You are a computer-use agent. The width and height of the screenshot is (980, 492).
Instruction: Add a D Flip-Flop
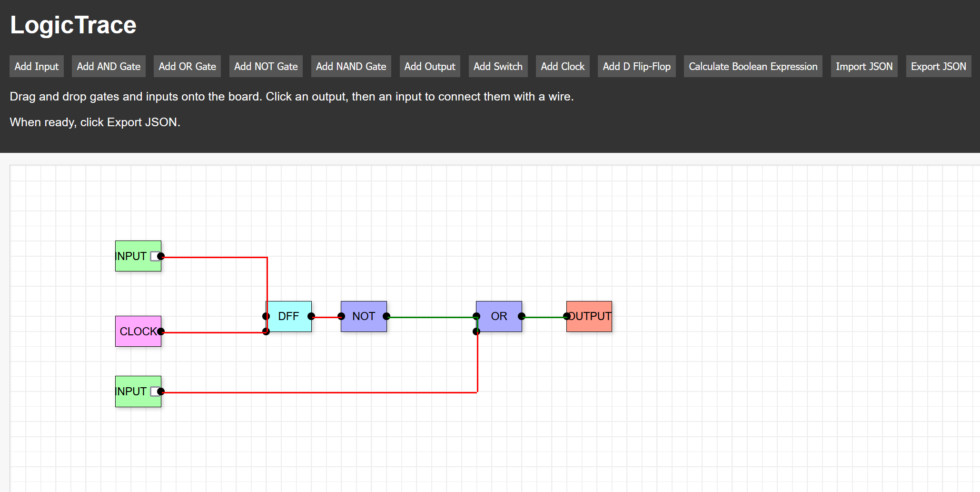[636, 66]
